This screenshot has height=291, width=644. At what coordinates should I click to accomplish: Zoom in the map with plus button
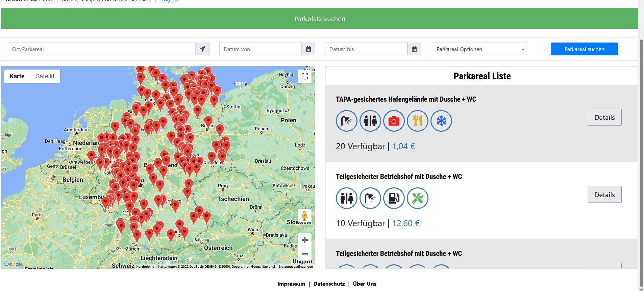304,240
